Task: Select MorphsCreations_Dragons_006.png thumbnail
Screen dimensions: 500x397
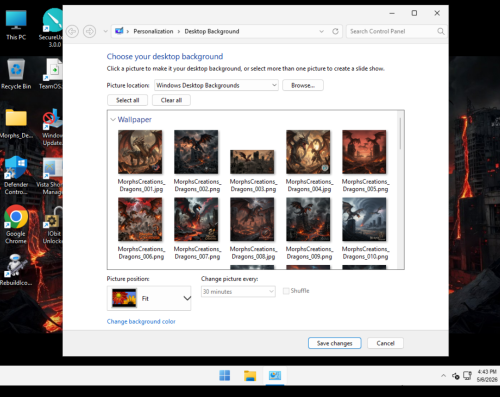Action: click(x=140, y=219)
